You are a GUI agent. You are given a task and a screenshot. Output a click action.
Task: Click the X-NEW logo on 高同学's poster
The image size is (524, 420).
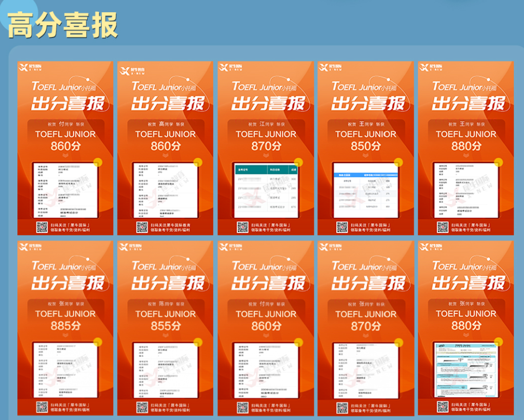click(132, 71)
